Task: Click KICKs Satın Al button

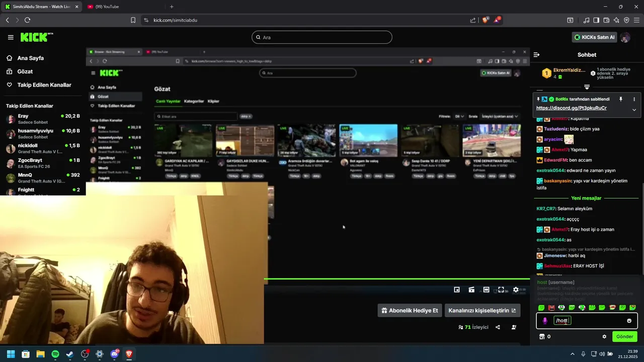Action: (x=594, y=37)
